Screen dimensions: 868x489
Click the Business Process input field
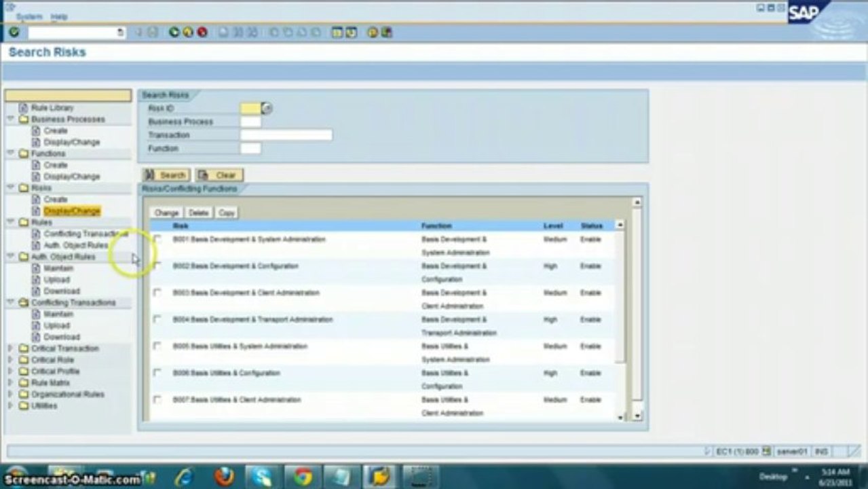tap(250, 122)
